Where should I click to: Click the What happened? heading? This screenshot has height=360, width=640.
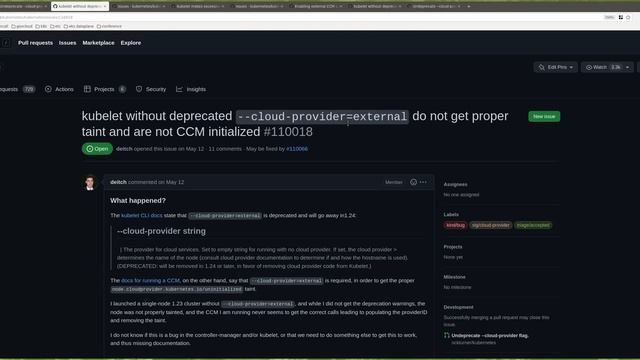click(x=138, y=200)
